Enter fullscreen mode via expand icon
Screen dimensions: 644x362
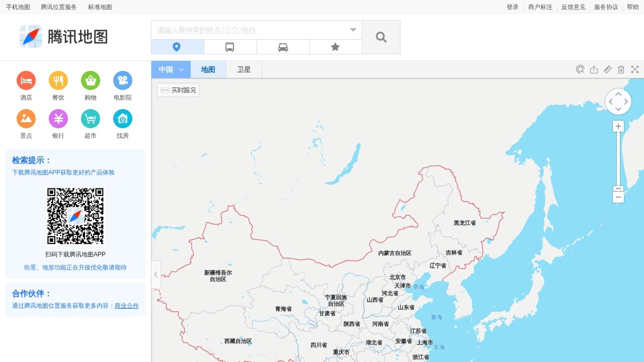pos(634,69)
